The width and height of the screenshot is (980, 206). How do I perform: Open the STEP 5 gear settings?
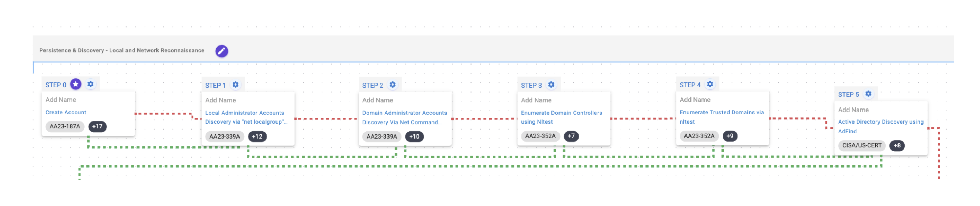click(868, 94)
